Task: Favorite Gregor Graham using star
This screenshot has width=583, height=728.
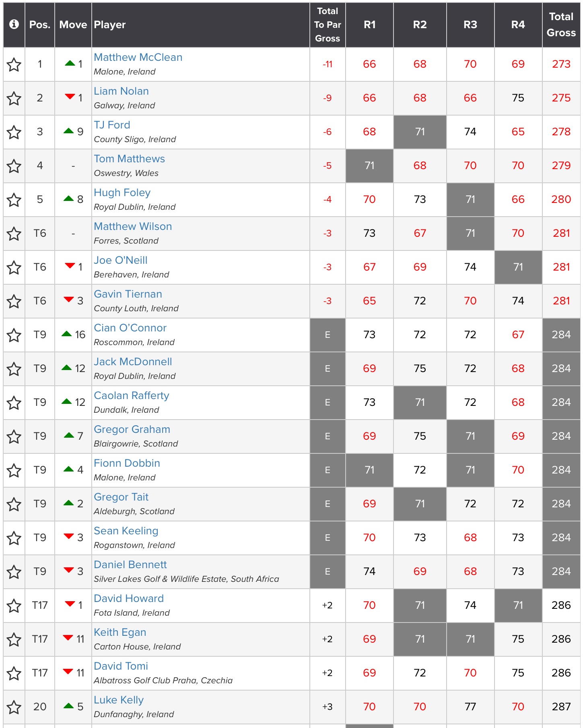Action: [14, 436]
